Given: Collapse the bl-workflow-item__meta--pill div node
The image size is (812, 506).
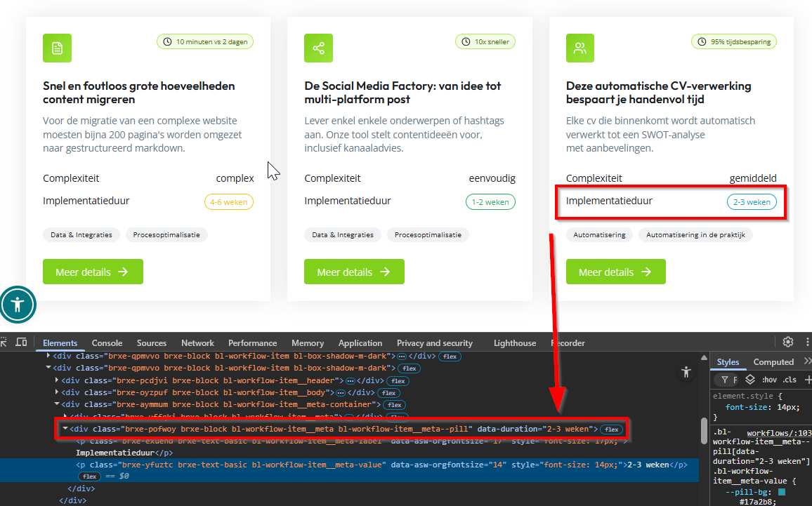Looking at the screenshot, I should click(65, 429).
